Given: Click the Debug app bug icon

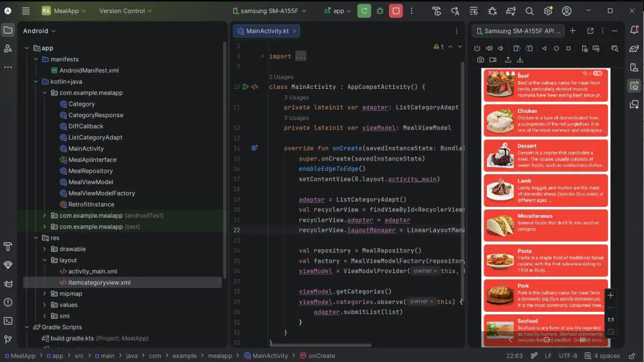Looking at the screenshot, I should (381, 11).
